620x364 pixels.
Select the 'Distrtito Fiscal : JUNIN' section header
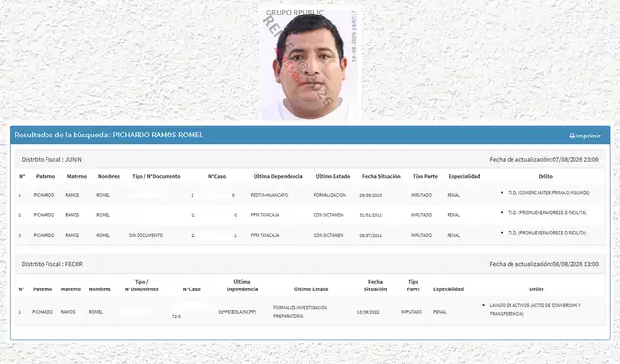51,160
